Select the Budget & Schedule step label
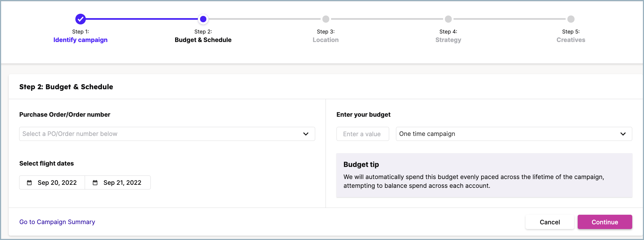The image size is (644, 240). tap(203, 40)
